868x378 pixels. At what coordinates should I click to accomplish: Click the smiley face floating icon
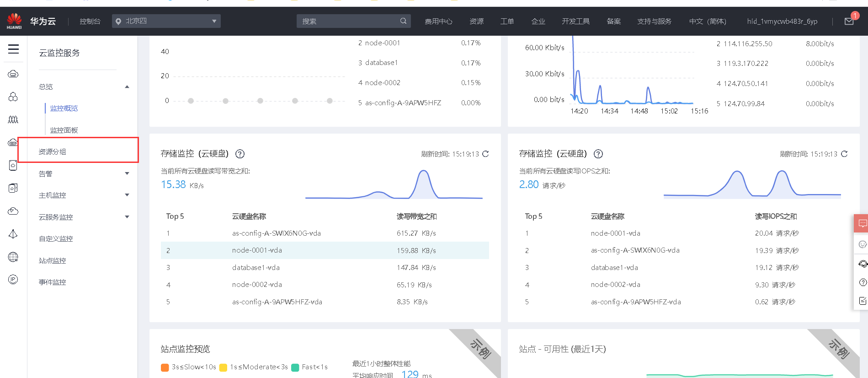[x=862, y=244]
